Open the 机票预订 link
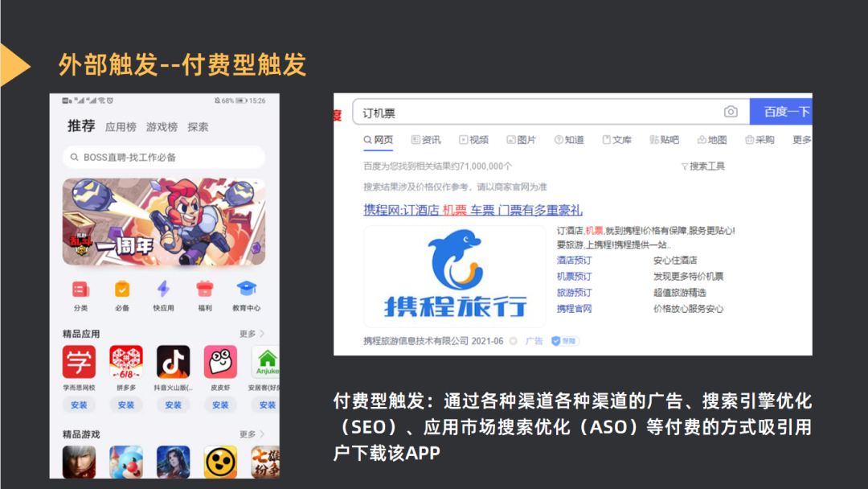The width and height of the screenshot is (868, 489). point(574,277)
